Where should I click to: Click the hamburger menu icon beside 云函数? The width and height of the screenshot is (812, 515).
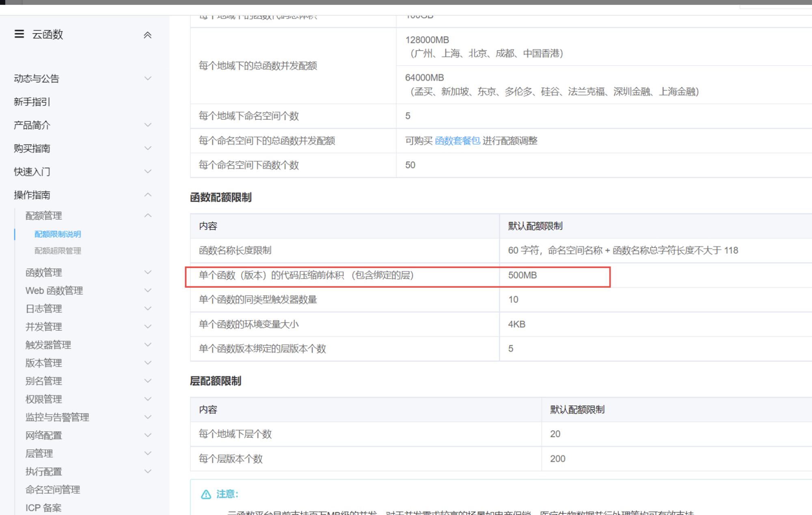coord(19,34)
